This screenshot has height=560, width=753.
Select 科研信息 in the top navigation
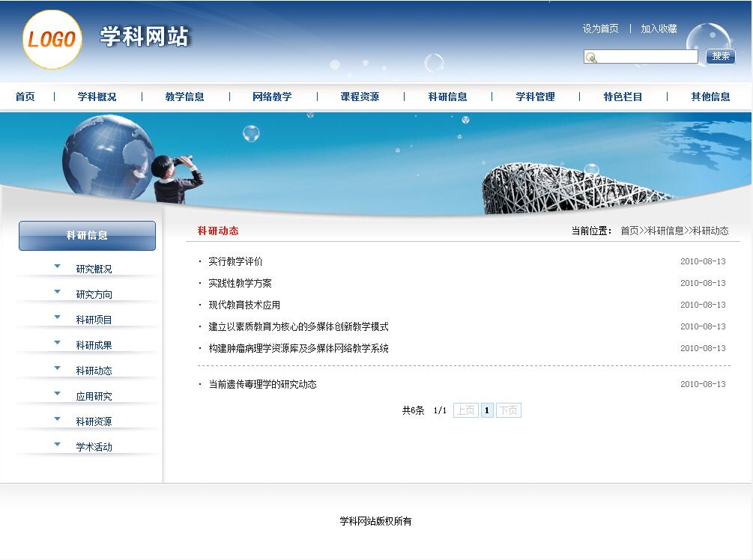coord(447,97)
